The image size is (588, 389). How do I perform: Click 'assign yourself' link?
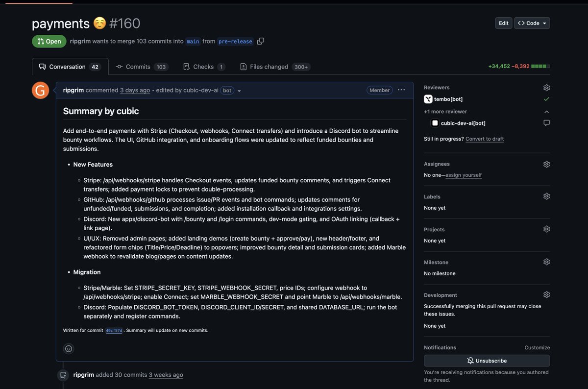click(464, 175)
